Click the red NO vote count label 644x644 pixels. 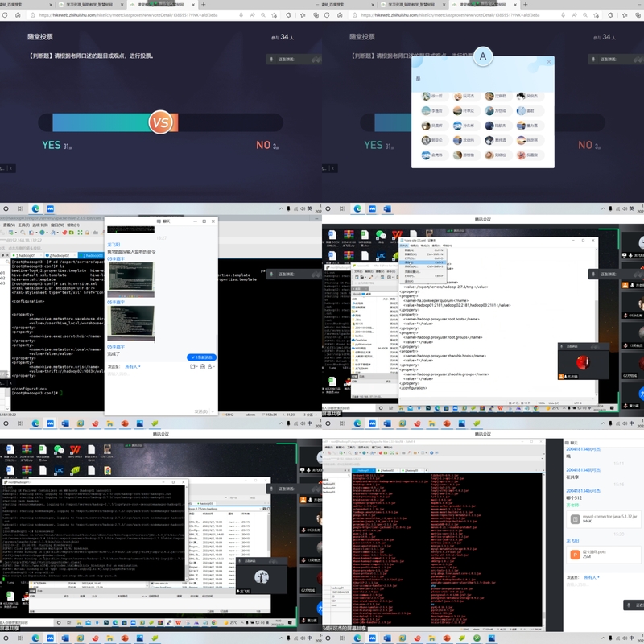[x=266, y=146]
